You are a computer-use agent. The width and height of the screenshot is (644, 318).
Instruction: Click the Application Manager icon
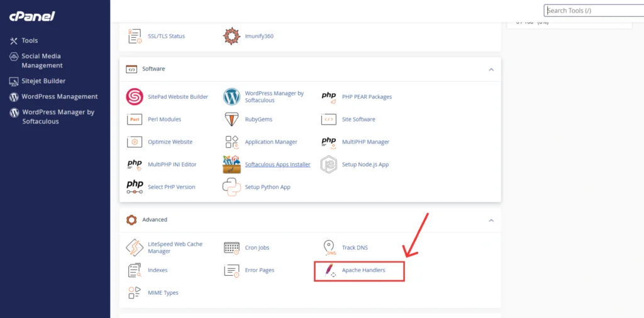point(232,142)
